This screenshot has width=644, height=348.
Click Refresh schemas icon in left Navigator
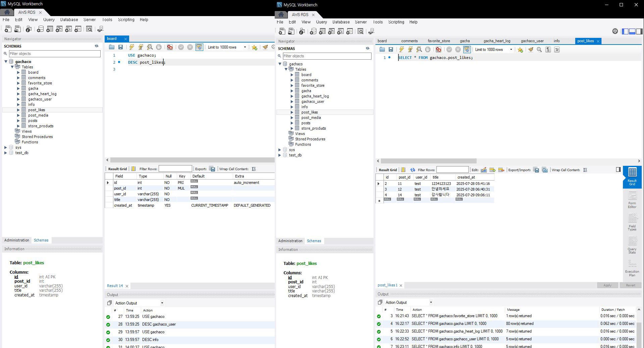point(97,46)
